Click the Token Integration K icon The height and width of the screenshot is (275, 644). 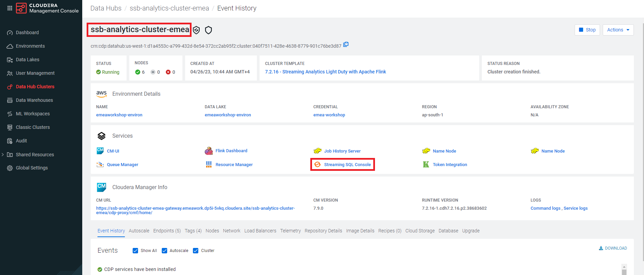pyautogui.click(x=426, y=164)
